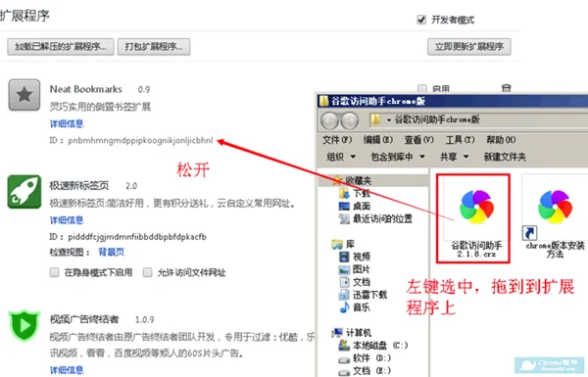This screenshot has height=377, width=588.
Task: Open the 下载 folder in sidebar
Action: (355, 193)
